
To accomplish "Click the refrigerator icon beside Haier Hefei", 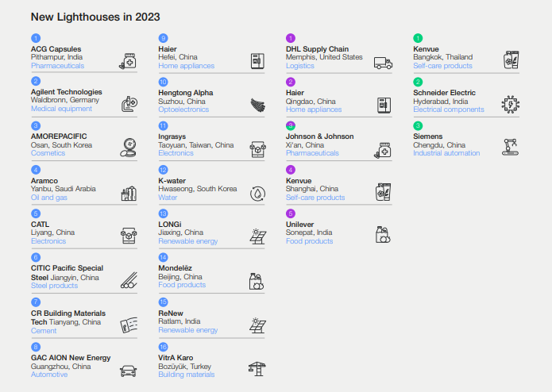I will tap(257, 61).
